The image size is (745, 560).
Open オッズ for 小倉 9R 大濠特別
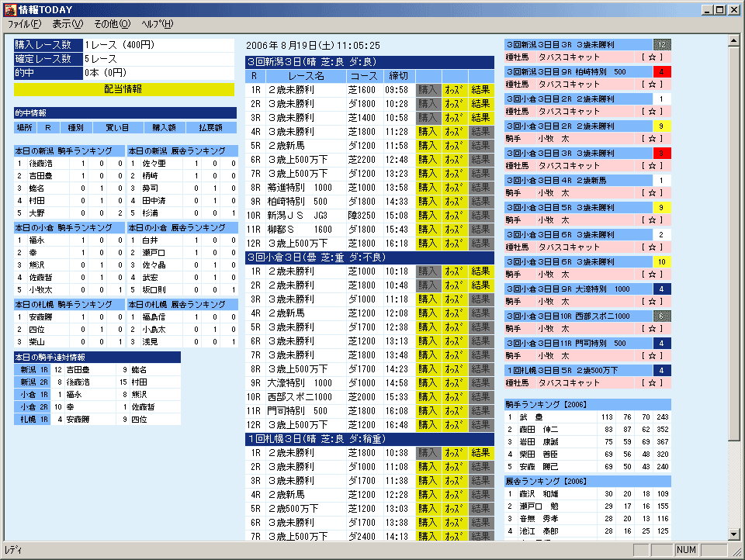pyautogui.click(x=454, y=383)
